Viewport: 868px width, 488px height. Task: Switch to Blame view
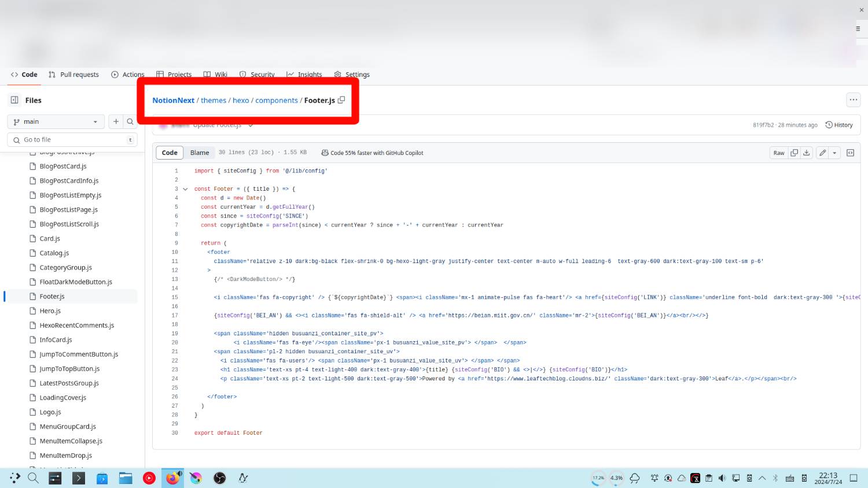coord(200,153)
